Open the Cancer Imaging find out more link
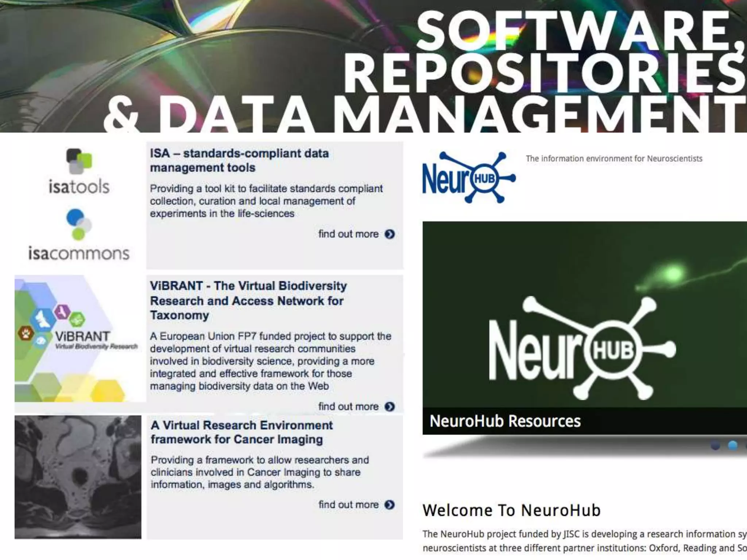Screen dimensions: 747x560 (348, 505)
